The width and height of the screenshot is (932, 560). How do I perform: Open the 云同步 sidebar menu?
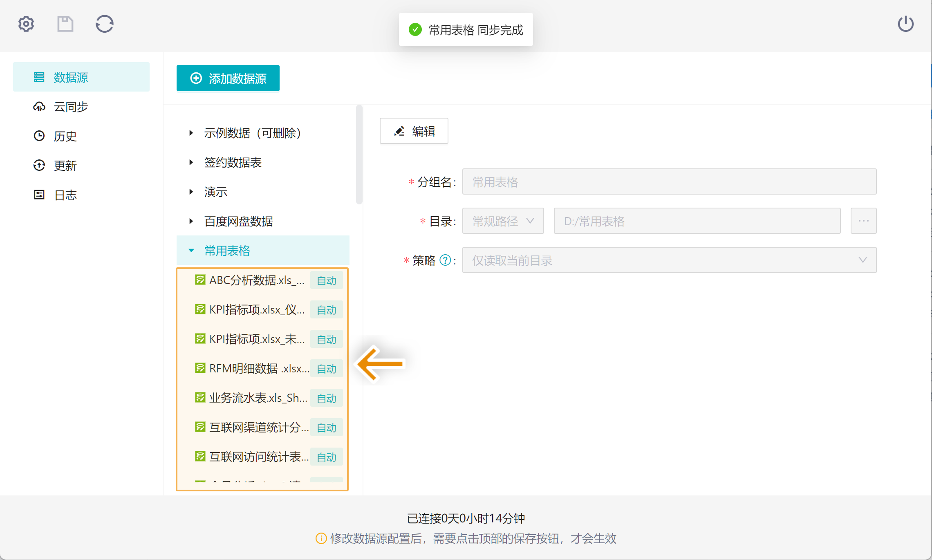point(70,107)
